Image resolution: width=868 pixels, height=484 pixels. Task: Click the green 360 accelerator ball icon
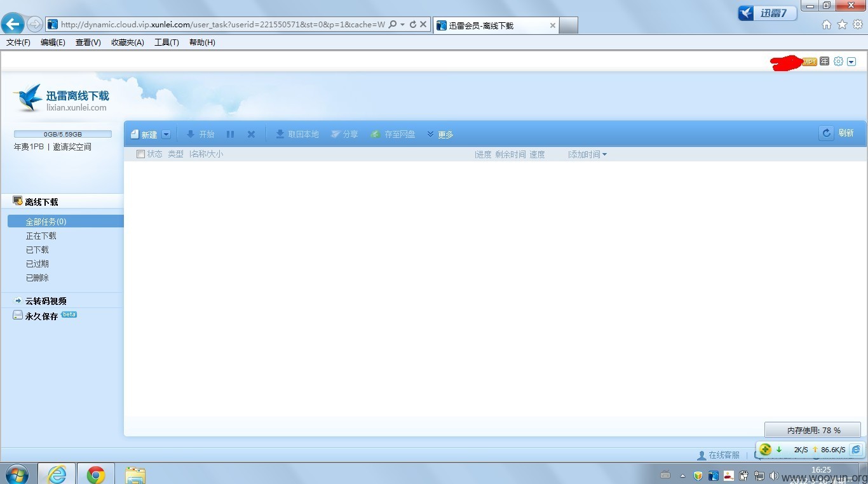pos(765,449)
